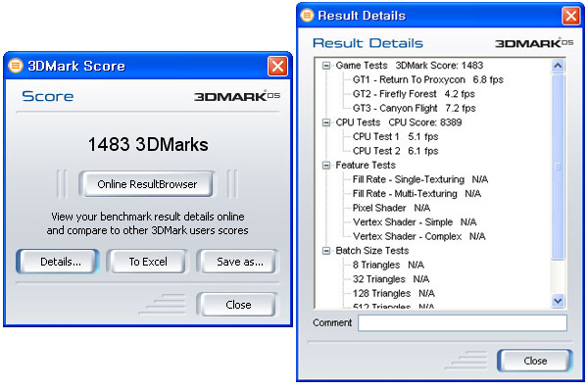Select the Batch Size Tests label
588x389 pixels.
coord(372,251)
